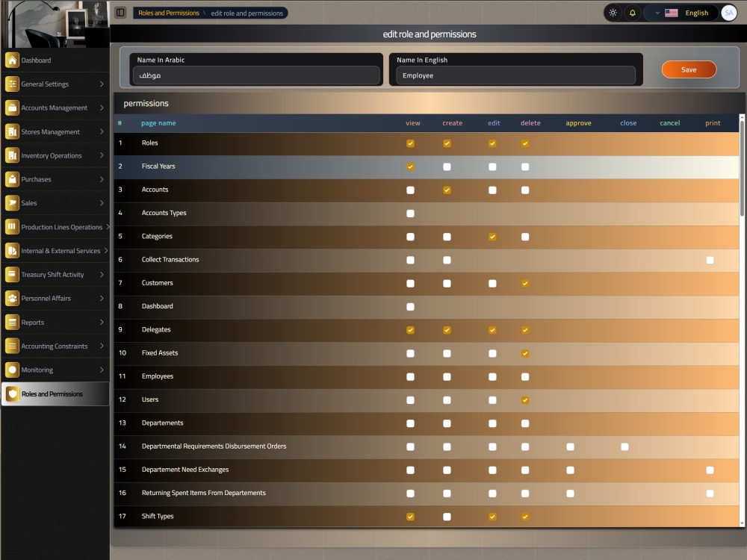
Task: Uncheck view permission for Roles
Action: pyautogui.click(x=410, y=143)
